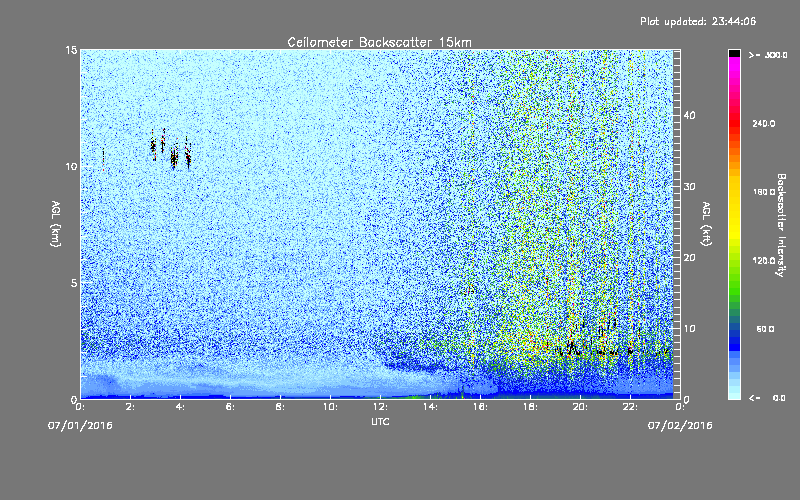Click the '40' kft tick on right axis

tap(689, 115)
